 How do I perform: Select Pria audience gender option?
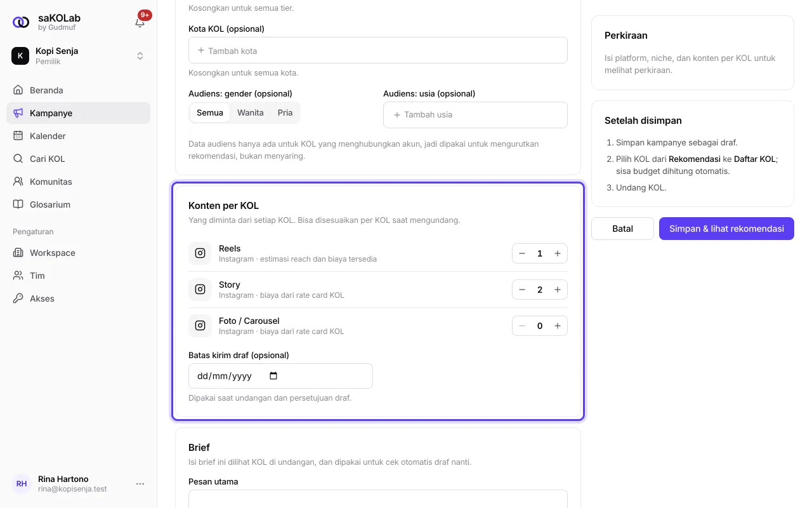click(285, 112)
